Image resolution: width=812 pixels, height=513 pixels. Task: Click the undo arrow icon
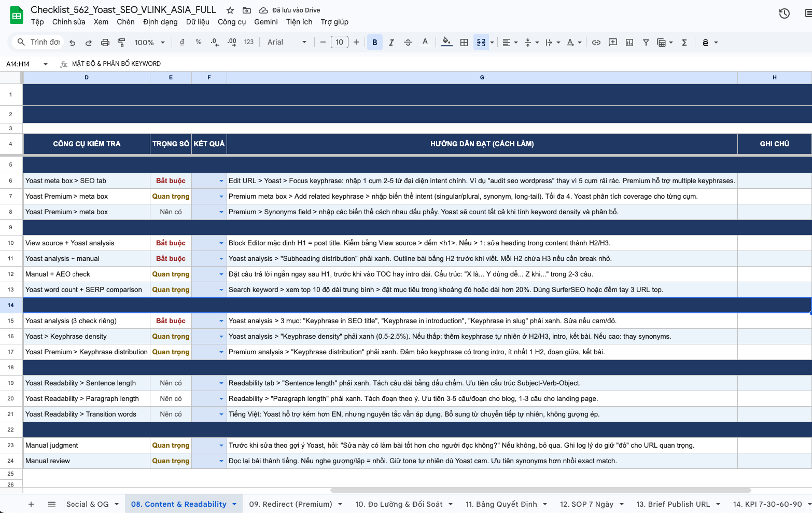click(x=73, y=43)
